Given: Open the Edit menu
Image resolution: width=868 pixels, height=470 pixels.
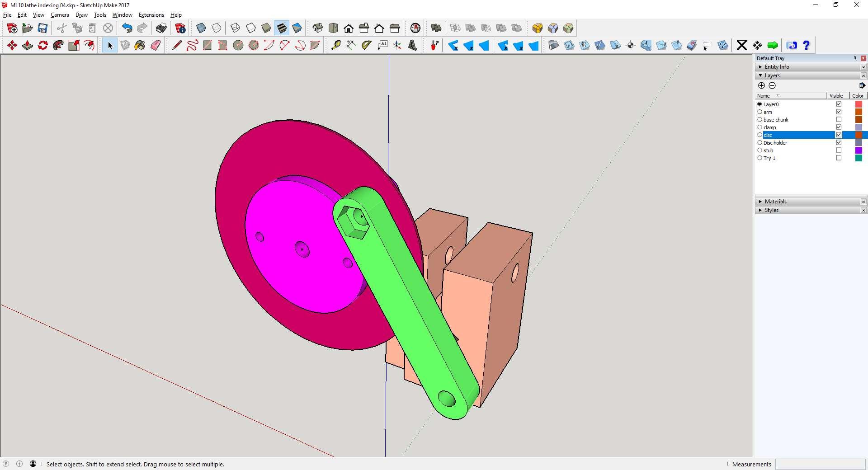Looking at the screenshot, I should click(22, 15).
